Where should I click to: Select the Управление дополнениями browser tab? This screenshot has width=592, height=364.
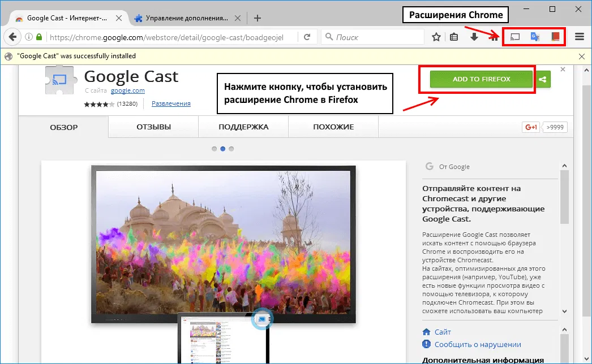pyautogui.click(x=187, y=18)
